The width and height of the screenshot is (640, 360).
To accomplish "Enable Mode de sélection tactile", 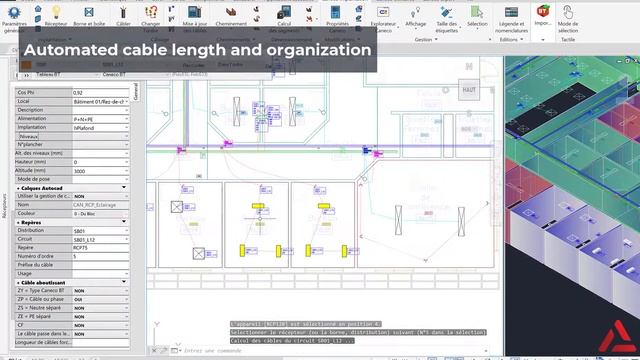I will pyautogui.click(x=568, y=18).
